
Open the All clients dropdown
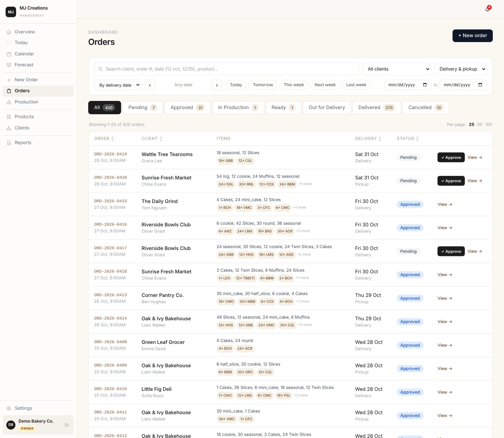point(397,69)
